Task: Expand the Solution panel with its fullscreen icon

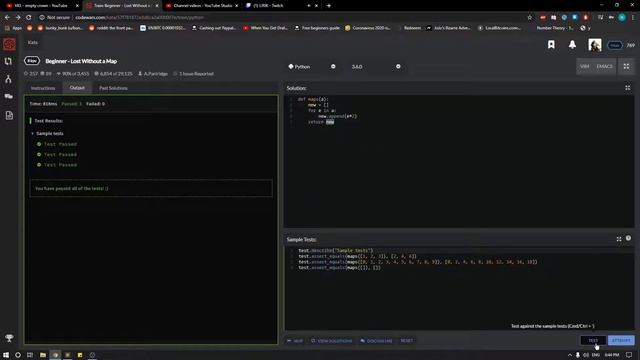Action: point(627,88)
